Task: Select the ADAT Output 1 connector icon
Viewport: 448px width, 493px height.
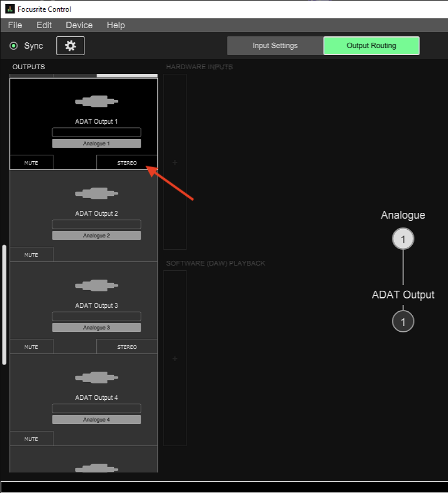Action: click(x=96, y=101)
